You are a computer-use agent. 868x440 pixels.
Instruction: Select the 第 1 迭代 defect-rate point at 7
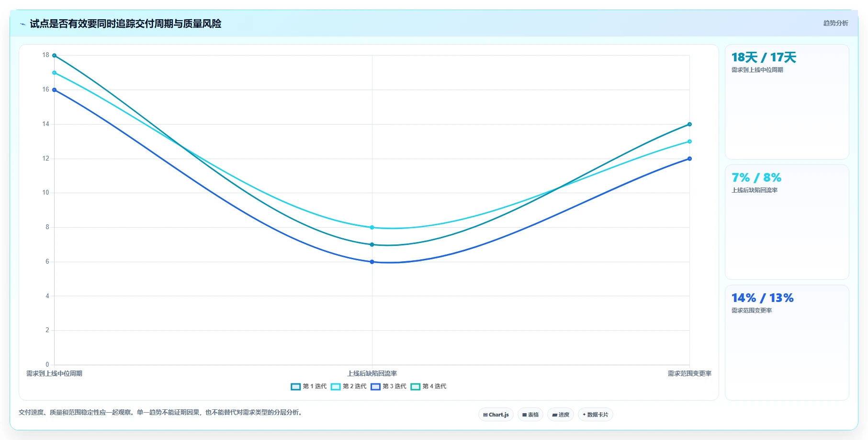point(372,244)
